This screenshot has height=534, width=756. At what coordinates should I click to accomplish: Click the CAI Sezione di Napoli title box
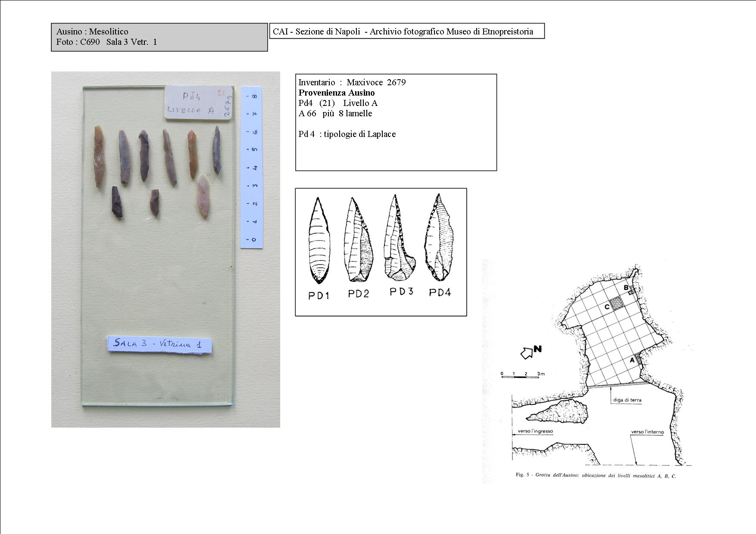pyautogui.click(x=406, y=31)
